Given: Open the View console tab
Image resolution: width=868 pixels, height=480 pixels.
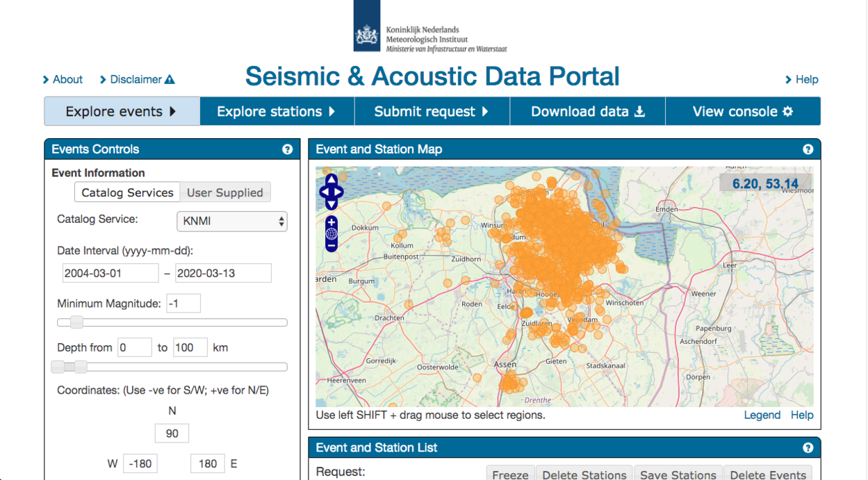Looking at the screenshot, I should click(742, 111).
